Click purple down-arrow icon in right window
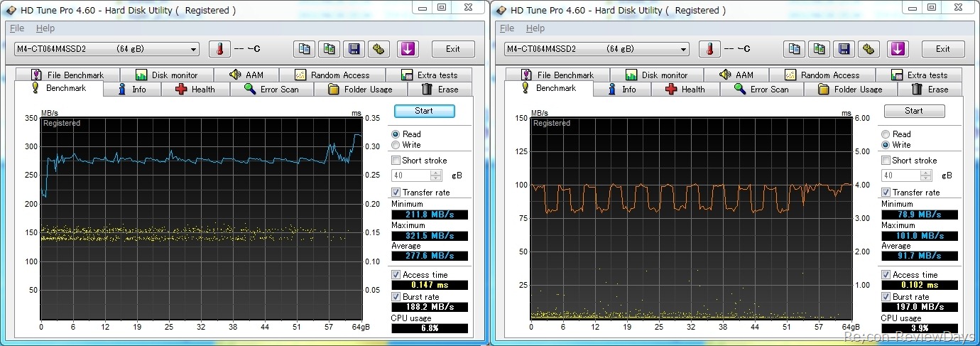 (898, 49)
